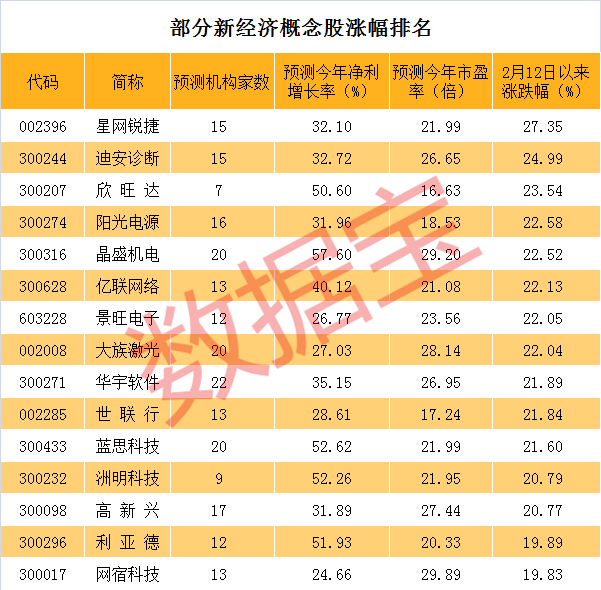Select stock code 002285

tap(43, 414)
